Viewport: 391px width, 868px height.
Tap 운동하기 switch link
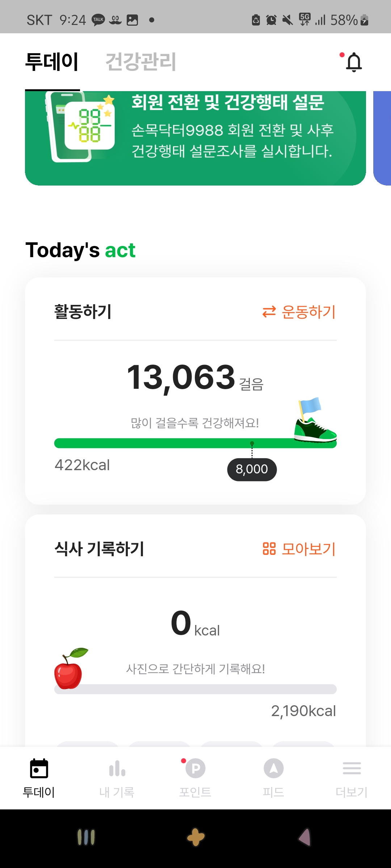click(x=299, y=312)
